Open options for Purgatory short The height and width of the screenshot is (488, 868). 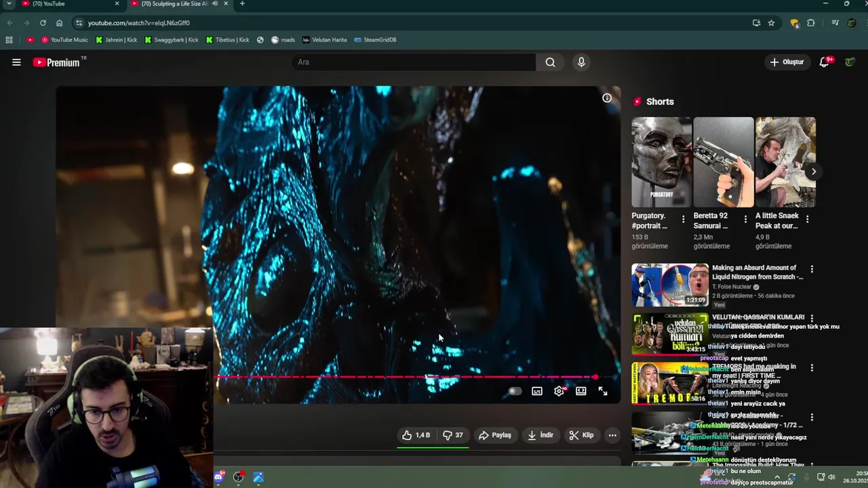click(x=683, y=220)
